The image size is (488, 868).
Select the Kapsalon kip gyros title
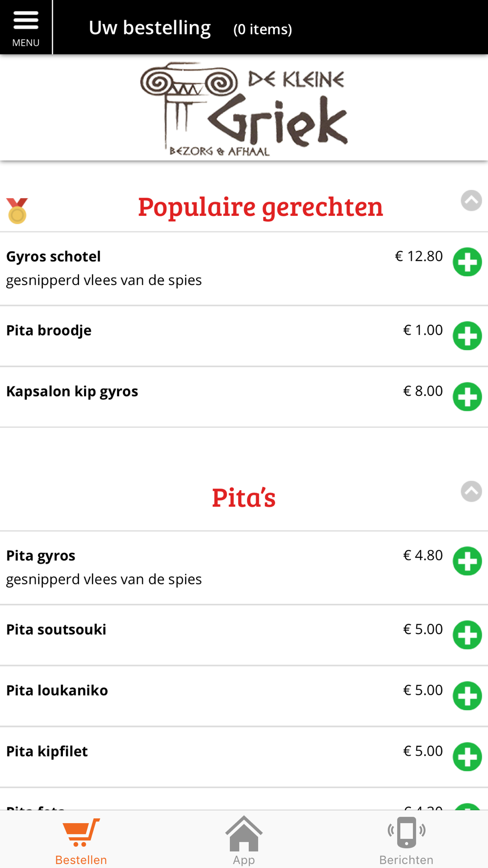[72, 392]
